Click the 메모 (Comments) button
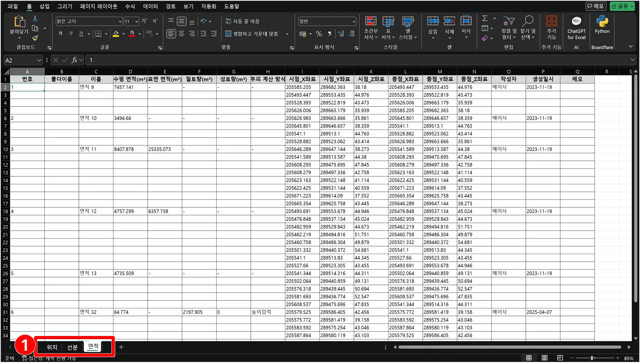Image resolution: width=640 pixels, height=364 pixels. click(x=595, y=6)
